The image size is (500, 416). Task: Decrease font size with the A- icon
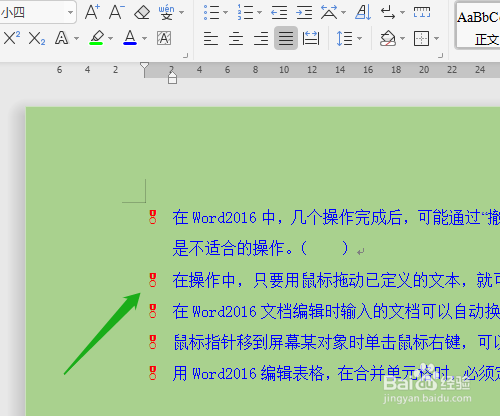(x=116, y=12)
